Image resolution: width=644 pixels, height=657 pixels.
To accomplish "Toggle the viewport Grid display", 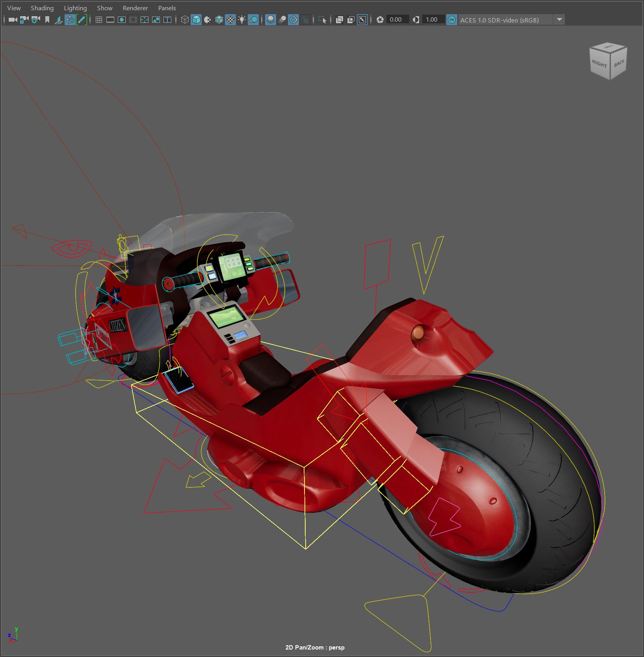I will pyautogui.click(x=99, y=20).
